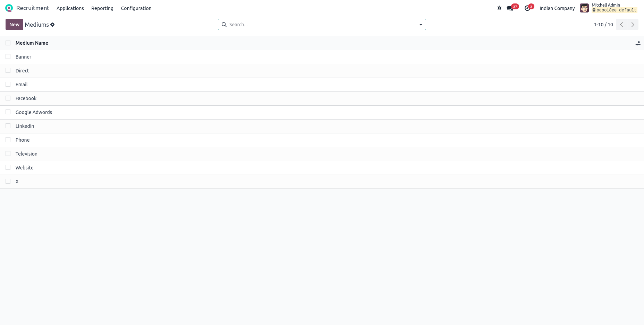The image size is (644, 325).
Task: Check the Email row checkbox
Action: click(8, 85)
